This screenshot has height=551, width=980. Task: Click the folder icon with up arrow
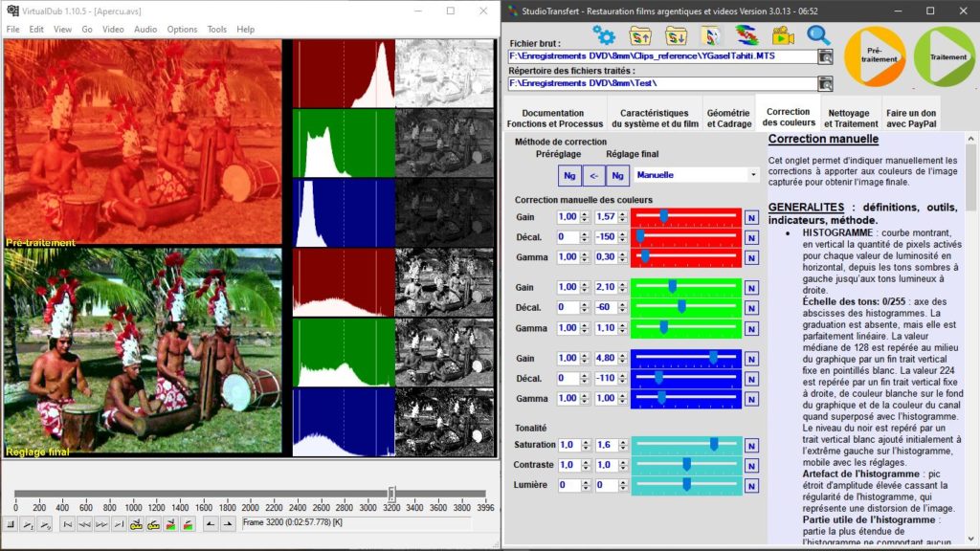640,35
